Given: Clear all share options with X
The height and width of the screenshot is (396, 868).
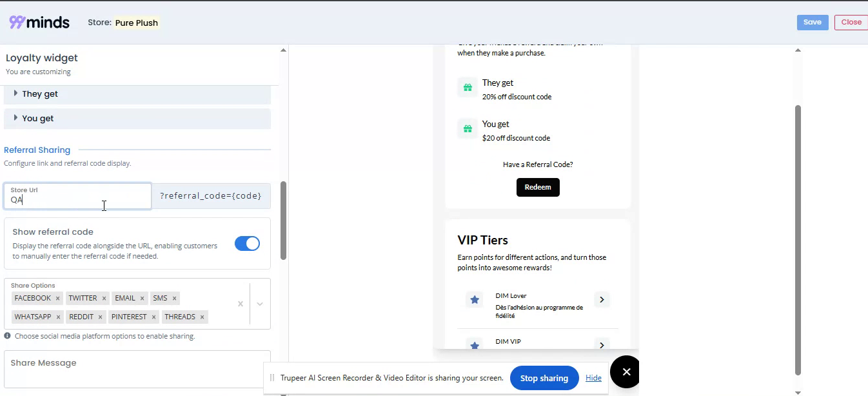Looking at the screenshot, I should coord(241,304).
